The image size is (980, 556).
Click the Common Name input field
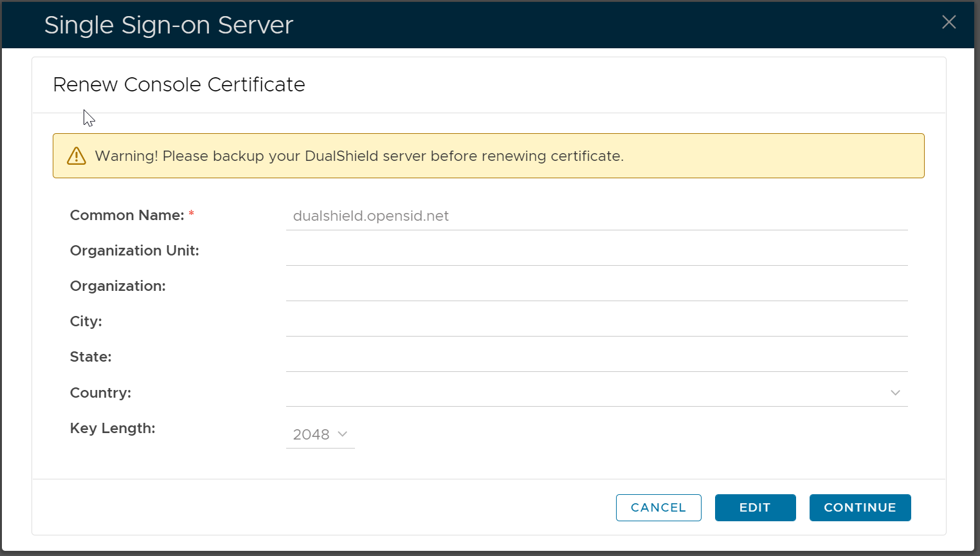pos(596,216)
